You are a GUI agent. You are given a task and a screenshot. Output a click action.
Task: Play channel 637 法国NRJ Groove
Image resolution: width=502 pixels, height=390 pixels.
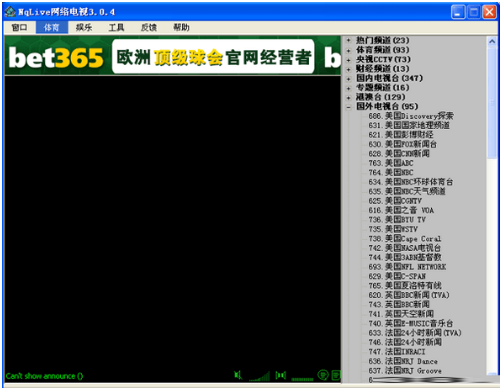coord(405,371)
